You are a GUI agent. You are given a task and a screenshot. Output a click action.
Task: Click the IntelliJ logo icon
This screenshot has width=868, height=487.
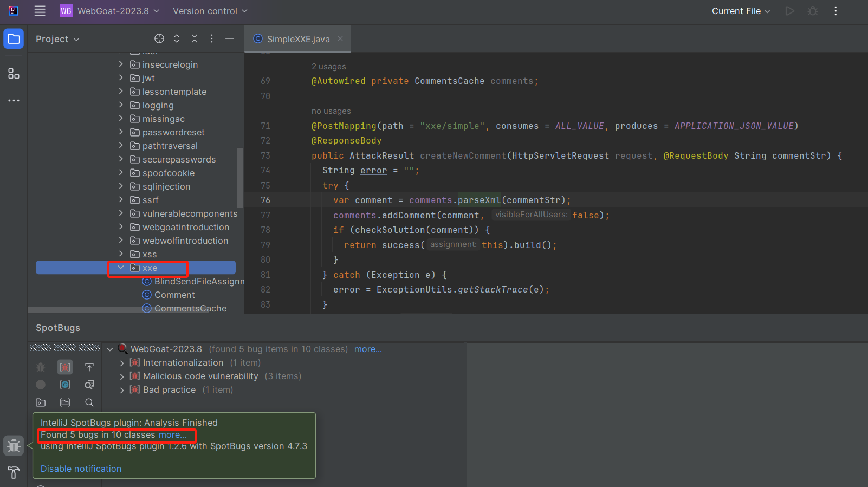pos(14,11)
